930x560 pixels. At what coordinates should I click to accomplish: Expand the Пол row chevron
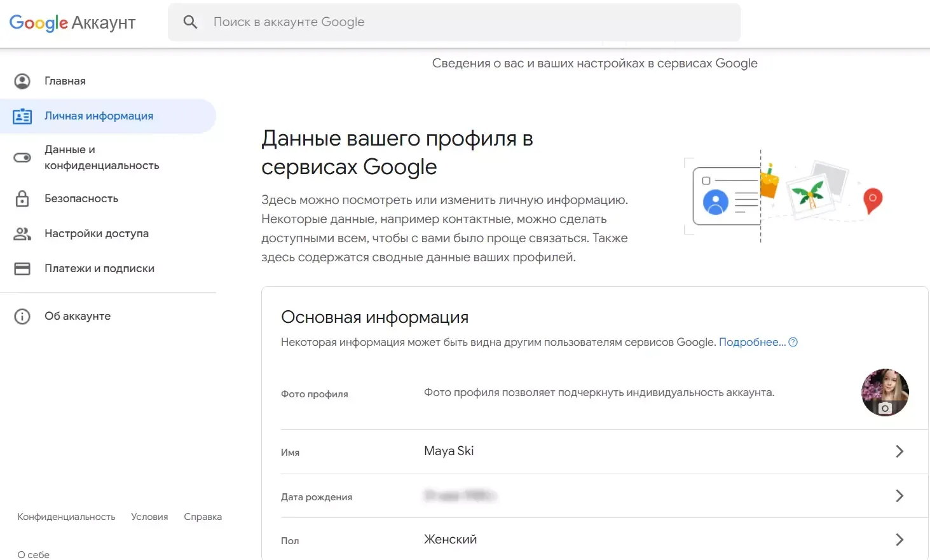coord(899,540)
